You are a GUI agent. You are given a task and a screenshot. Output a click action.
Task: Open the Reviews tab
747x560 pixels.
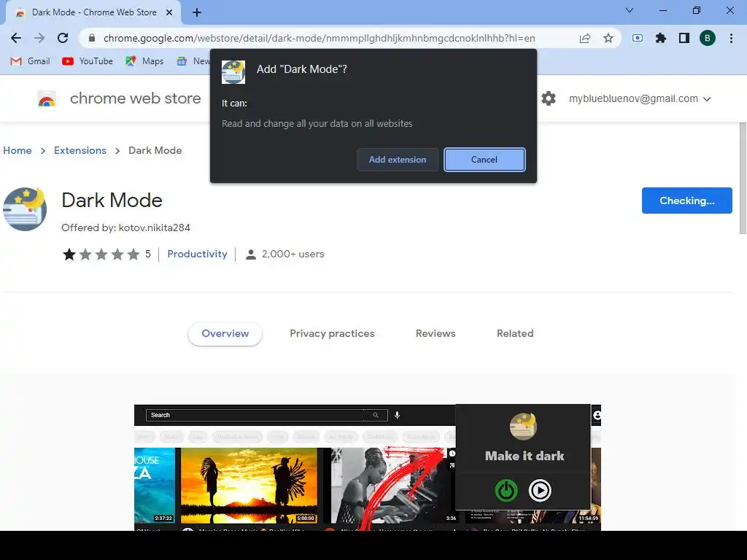click(436, 333)
